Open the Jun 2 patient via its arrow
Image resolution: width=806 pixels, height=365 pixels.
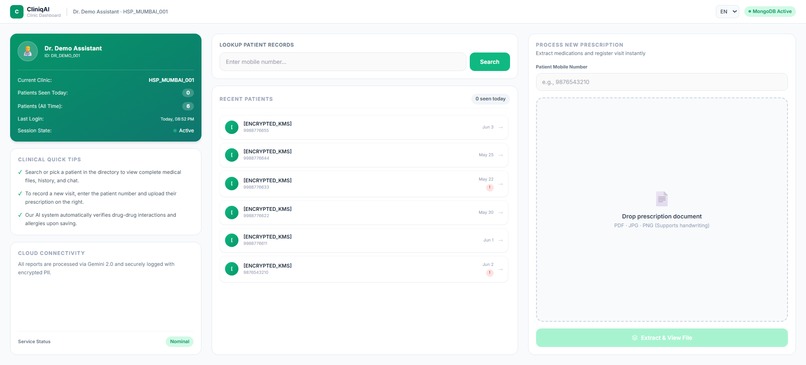(500, 269)
